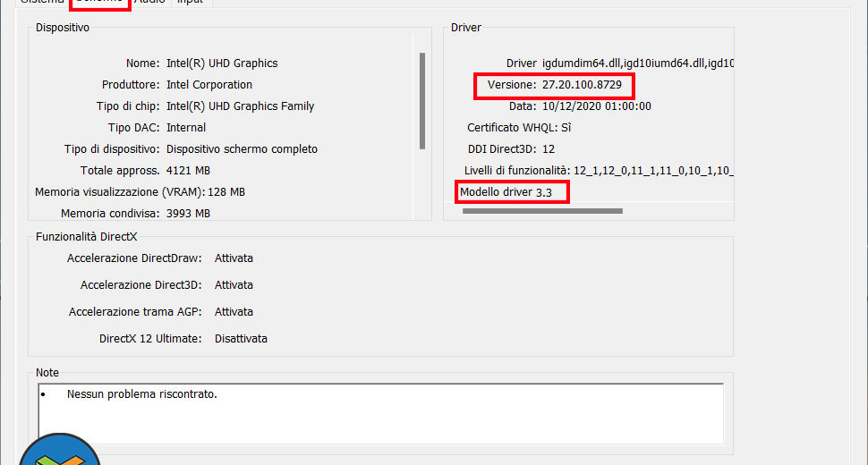This screenshot has width=868, height=465.
Task: Click the 'Produttore:' field label
Action: tap(131, 85)
